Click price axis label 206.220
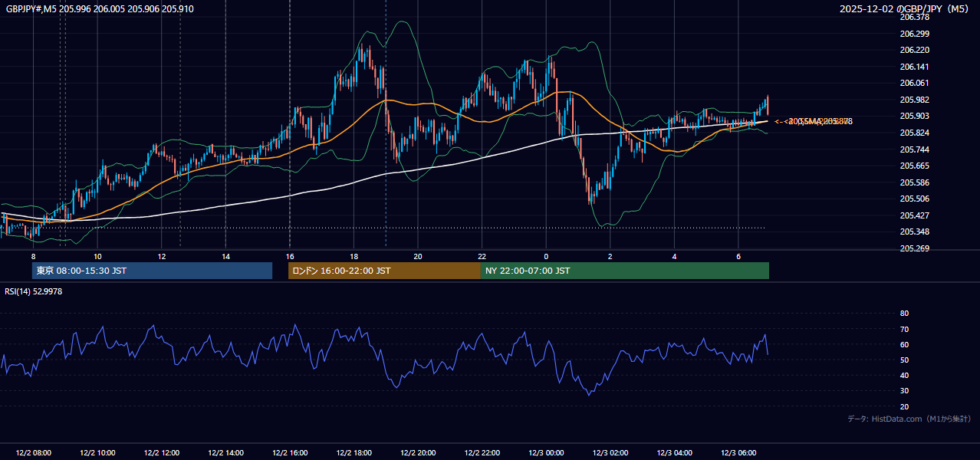The image size is (980, 460). pos(914,50)
